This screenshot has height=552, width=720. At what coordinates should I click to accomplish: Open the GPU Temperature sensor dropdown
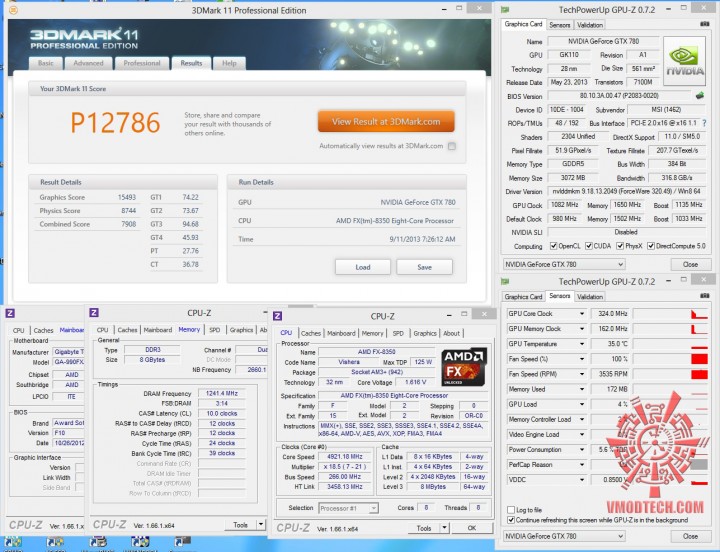[x=582, y=344]
